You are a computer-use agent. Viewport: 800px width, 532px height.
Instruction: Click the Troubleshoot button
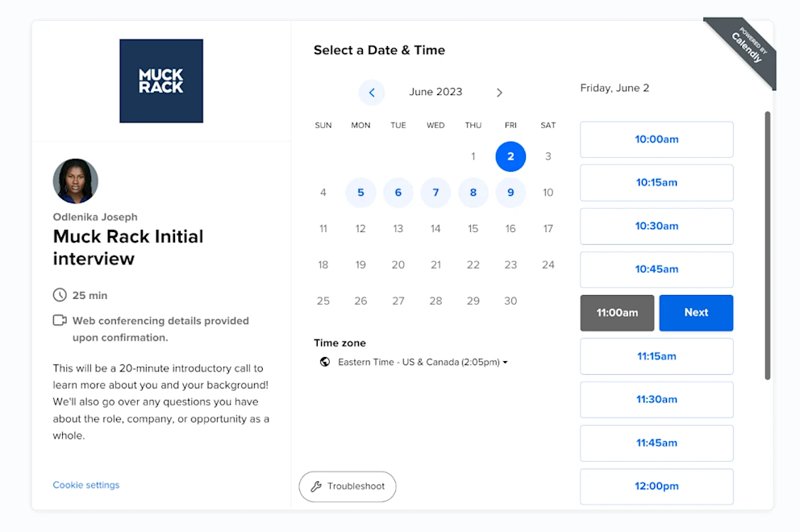coord(348,487)
